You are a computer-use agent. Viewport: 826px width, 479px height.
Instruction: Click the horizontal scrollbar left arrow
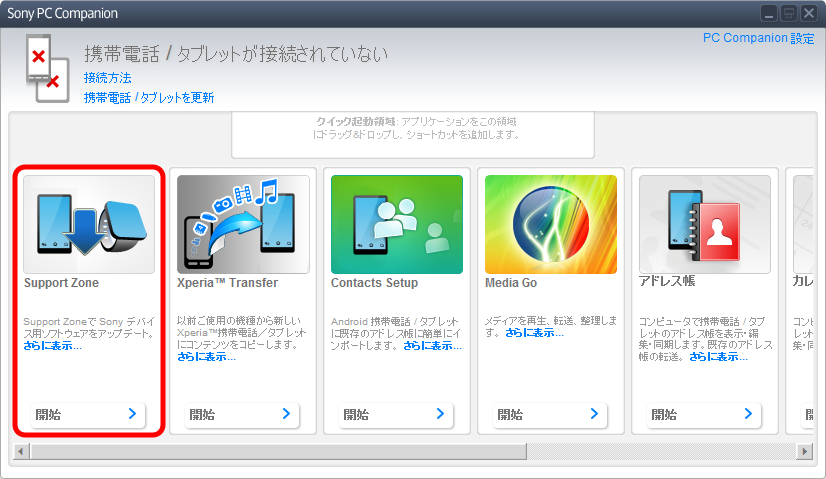point(21,452)
